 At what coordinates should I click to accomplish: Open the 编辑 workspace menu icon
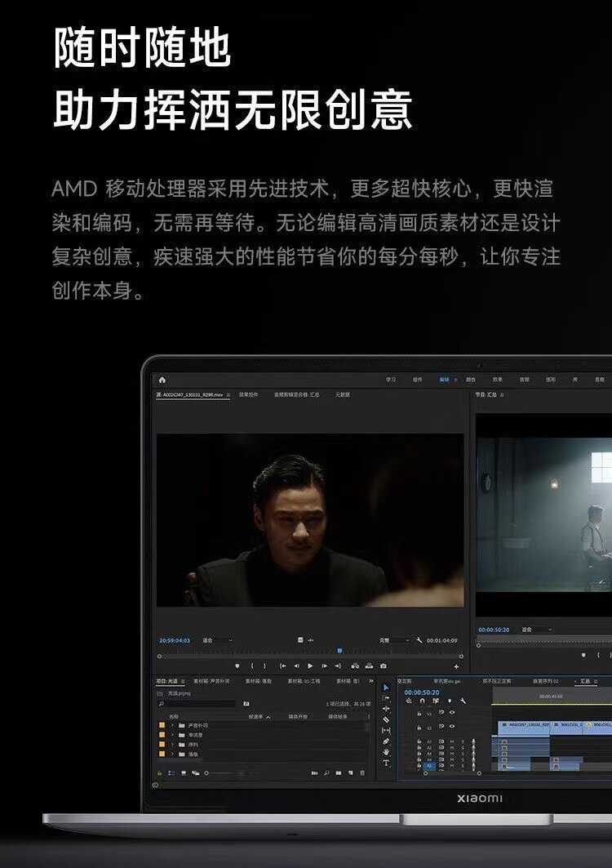(456, 380)
